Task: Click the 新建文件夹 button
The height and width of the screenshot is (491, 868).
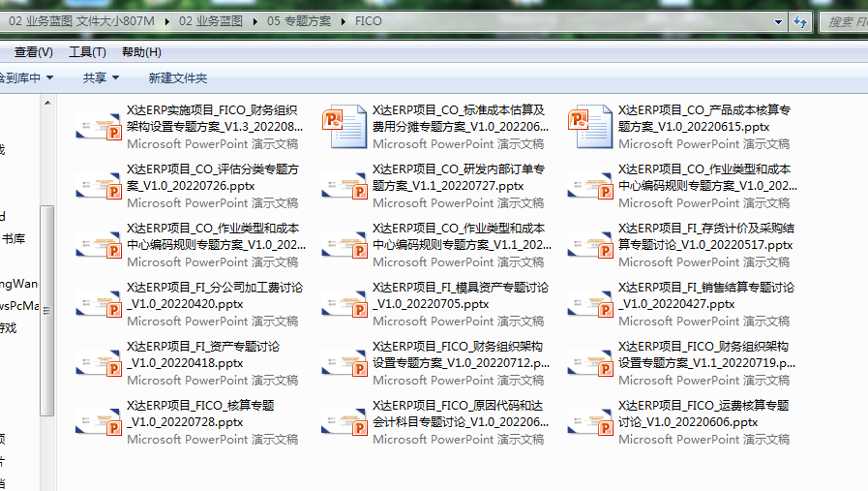Action: (177, 77)
